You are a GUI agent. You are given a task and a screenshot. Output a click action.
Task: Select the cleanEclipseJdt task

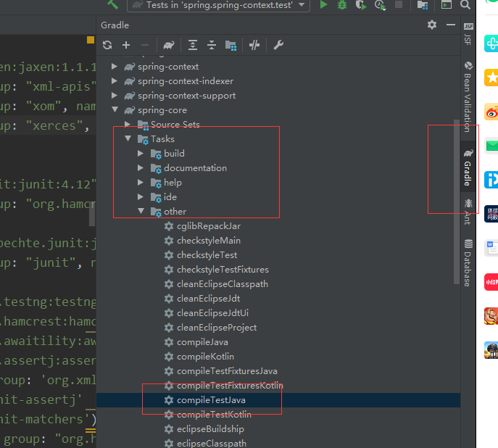208,299
